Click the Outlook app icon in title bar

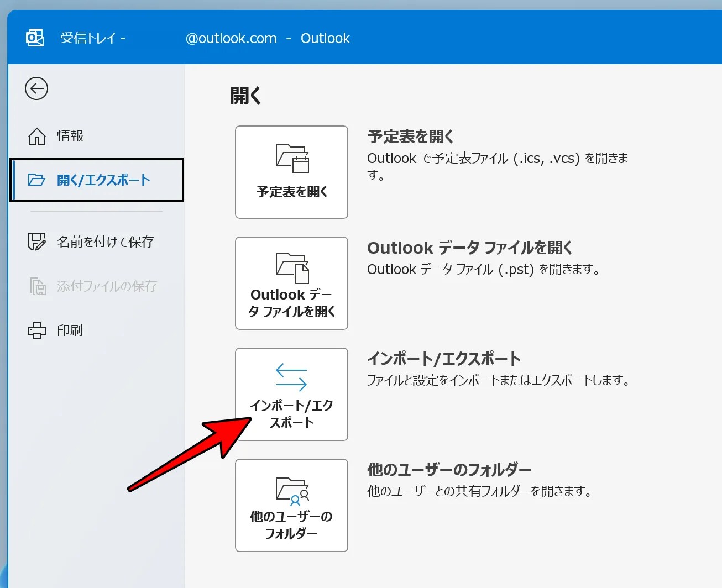click(x=35, y=38)
